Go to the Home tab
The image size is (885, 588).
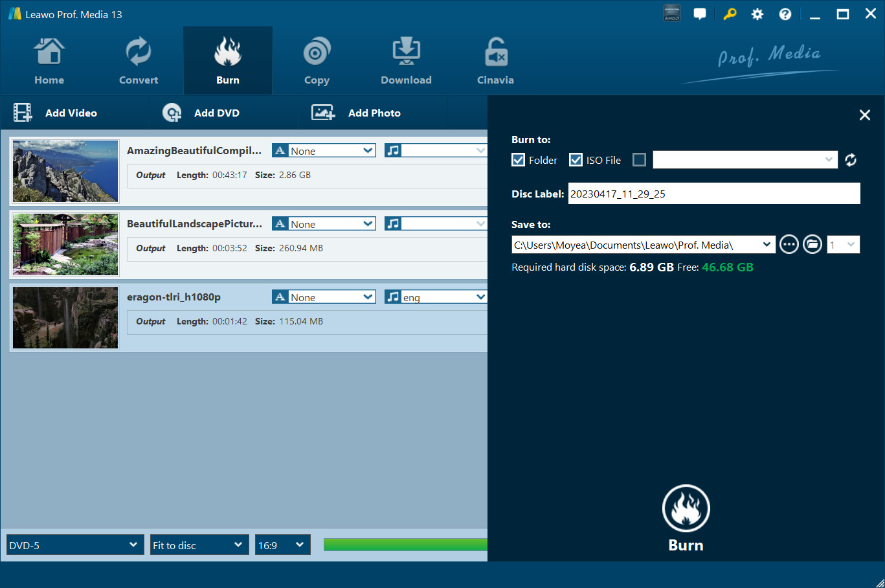[x=49, y=60]
